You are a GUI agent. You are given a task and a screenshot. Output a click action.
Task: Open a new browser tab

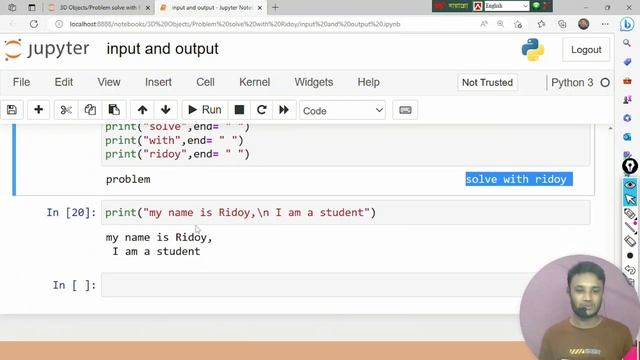(x=276, y=7)
